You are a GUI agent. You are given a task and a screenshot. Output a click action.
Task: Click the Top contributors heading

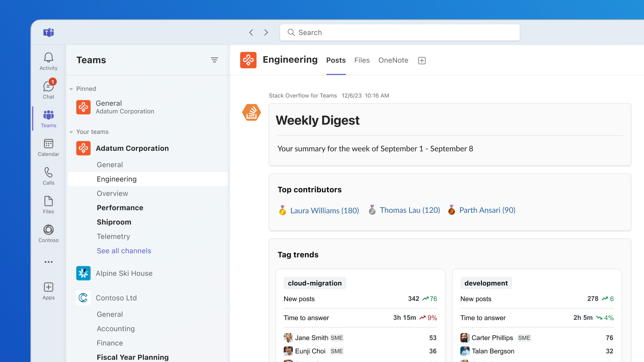309,190
